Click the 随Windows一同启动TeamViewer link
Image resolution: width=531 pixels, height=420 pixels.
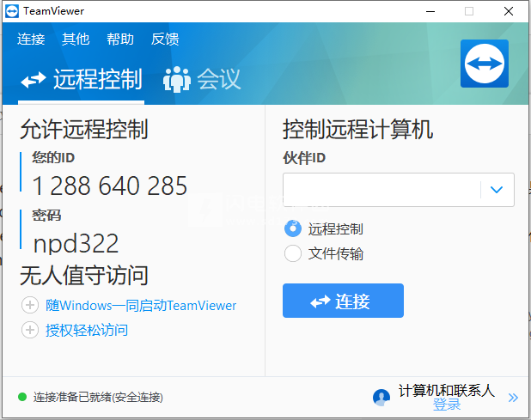pyautogui.click(x=141, y=306)
